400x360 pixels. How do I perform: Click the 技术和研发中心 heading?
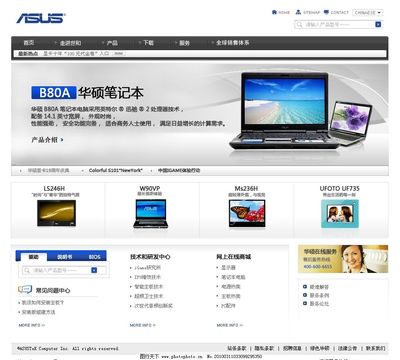point(150,257)
